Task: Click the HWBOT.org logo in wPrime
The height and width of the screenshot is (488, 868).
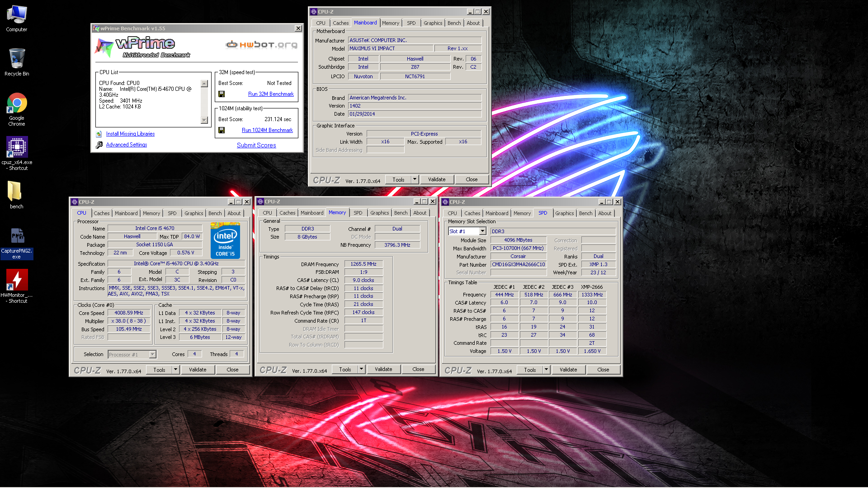Action: point(262,44)
